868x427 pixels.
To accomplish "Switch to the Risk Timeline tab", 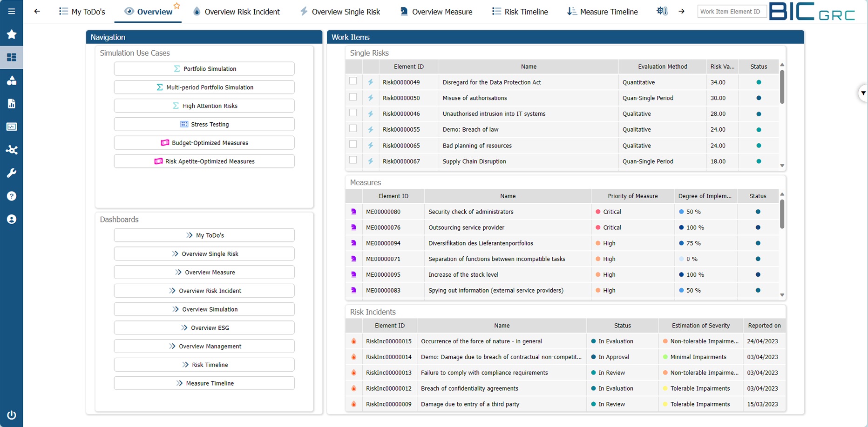I will [520, 11].
